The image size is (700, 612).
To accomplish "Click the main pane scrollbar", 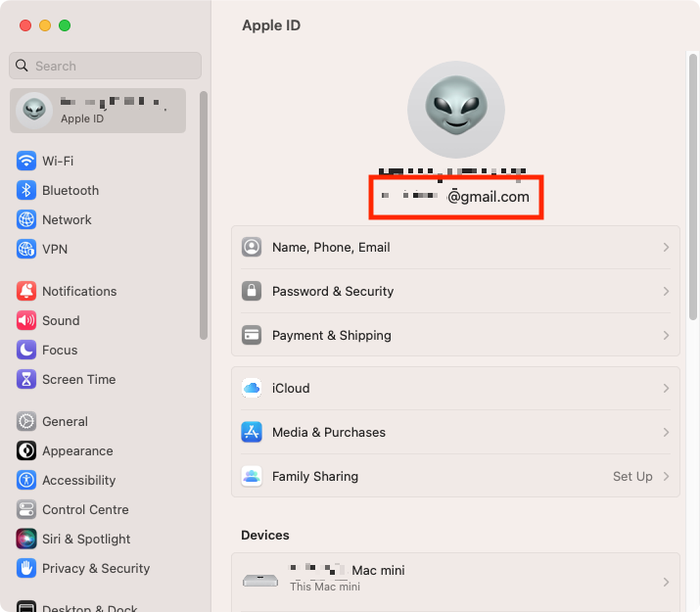I will pos(693,186).
